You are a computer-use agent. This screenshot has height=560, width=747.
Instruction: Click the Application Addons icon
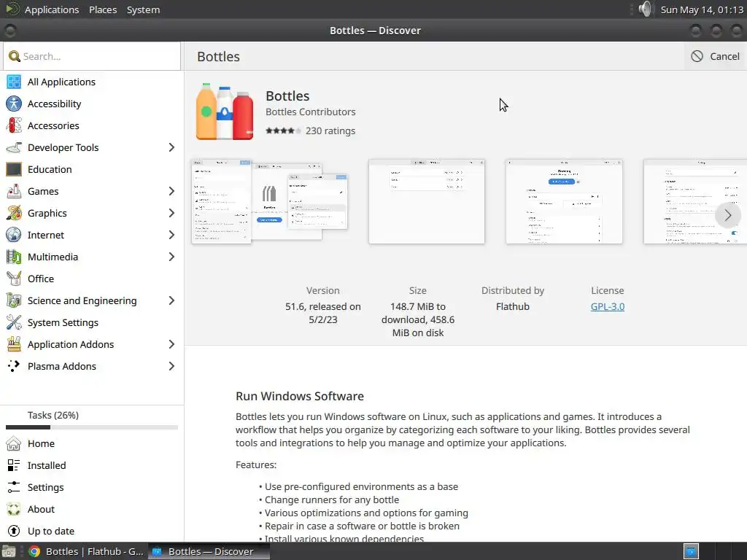coord(14,345)
